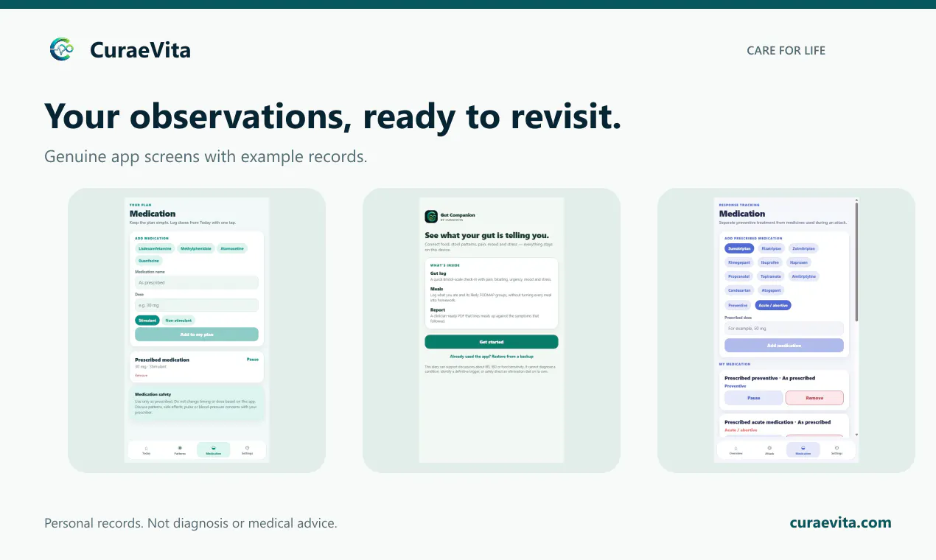
Task: Open the Patterns tab icon
Action: (x=180, y=448)
